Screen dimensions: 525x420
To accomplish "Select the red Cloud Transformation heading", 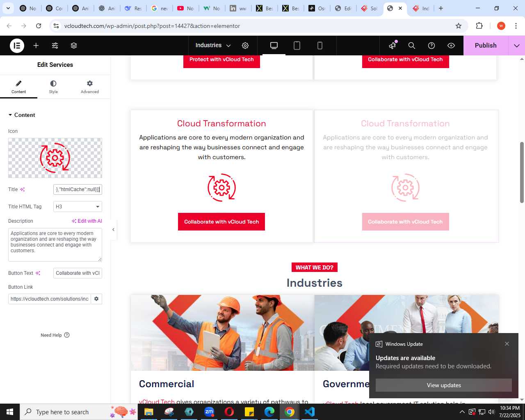I will click(x=221, y=123).
